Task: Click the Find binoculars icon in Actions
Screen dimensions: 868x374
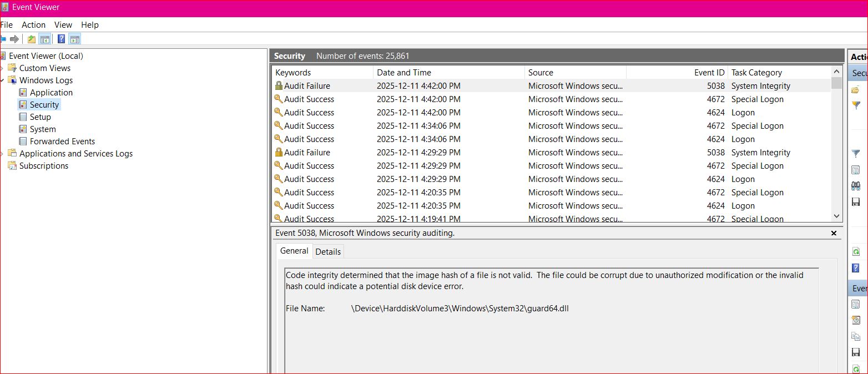Action: pos(856,186)
